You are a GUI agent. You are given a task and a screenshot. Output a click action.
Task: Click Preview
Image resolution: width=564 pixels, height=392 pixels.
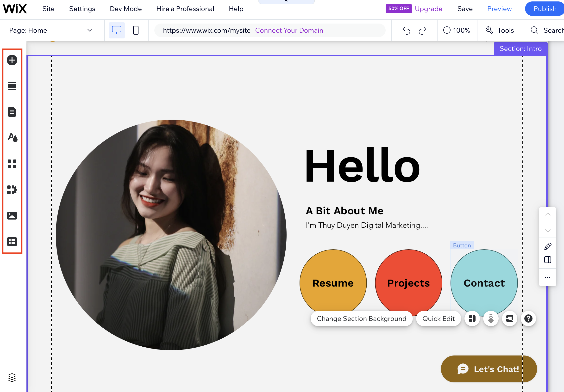point(499,9)
